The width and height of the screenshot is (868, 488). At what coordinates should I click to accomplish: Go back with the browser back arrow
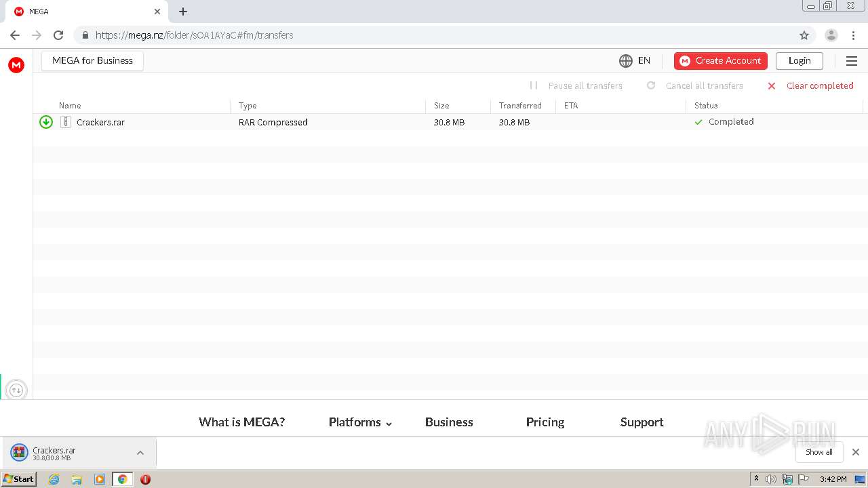coord(15,35)
